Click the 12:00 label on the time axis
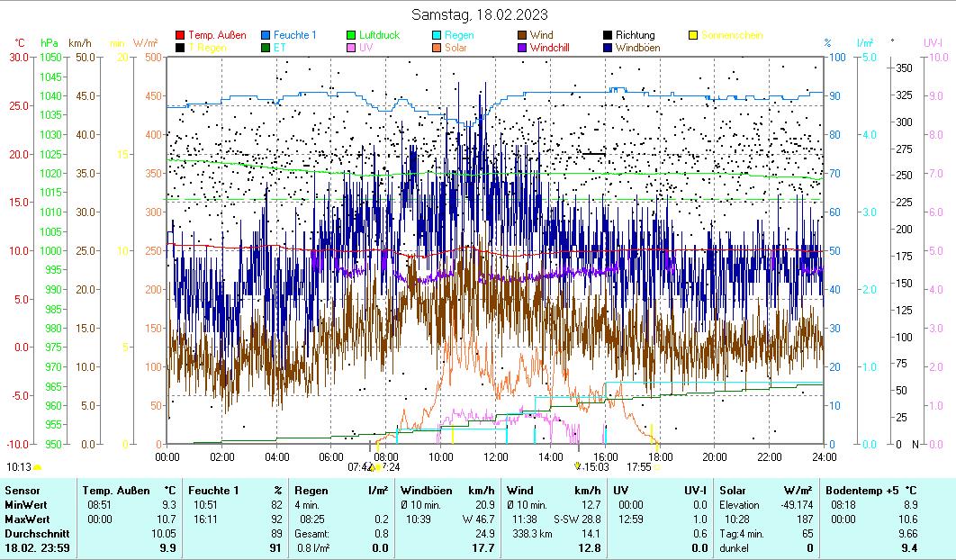Viewport: 956px width, 560px height. (x=496, y=456)
